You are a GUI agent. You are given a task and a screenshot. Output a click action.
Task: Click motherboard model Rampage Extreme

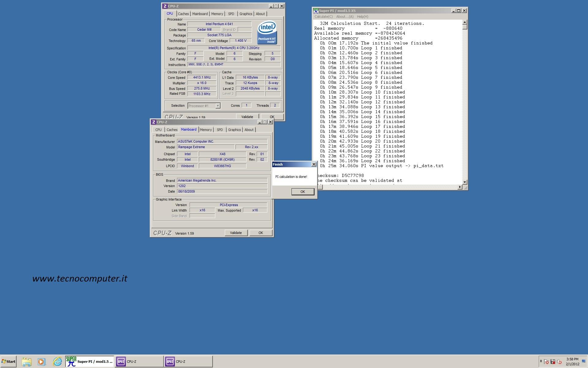coord(206,147)
